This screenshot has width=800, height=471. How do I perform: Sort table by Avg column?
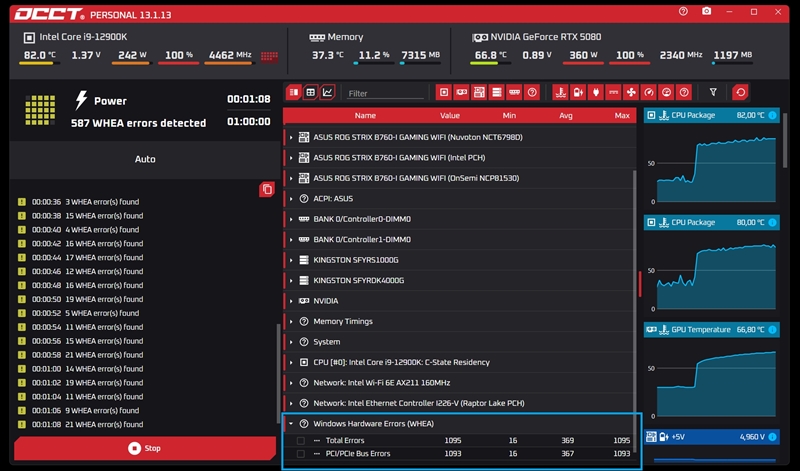click(x=566, y=115)
